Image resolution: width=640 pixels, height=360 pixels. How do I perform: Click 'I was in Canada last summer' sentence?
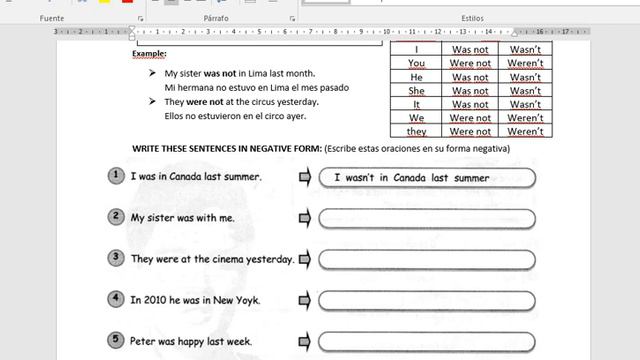[196, 177]
